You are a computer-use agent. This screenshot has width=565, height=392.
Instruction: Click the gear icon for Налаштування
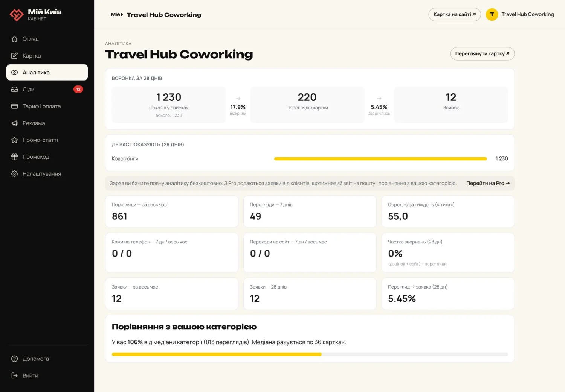click(14, 174)
